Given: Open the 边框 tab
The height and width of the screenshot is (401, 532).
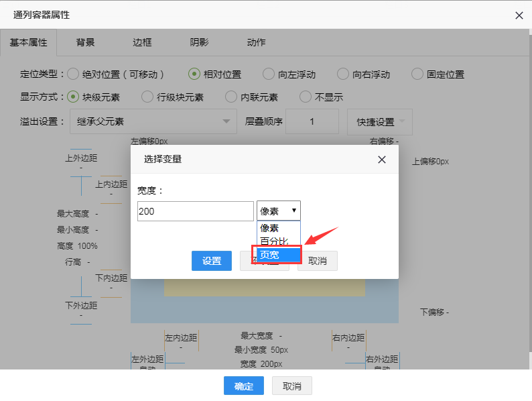Looking at the screenshot, I should pos(142,42).
